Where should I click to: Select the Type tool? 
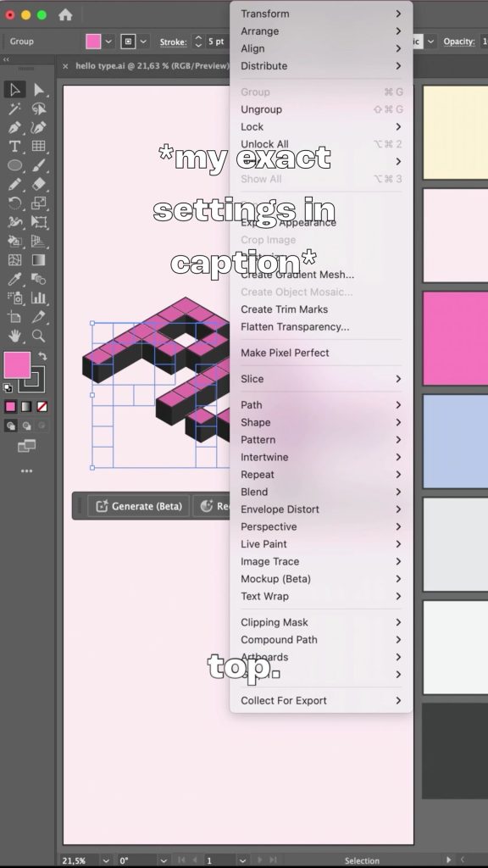pyautogui.click(x=15, y=146)
